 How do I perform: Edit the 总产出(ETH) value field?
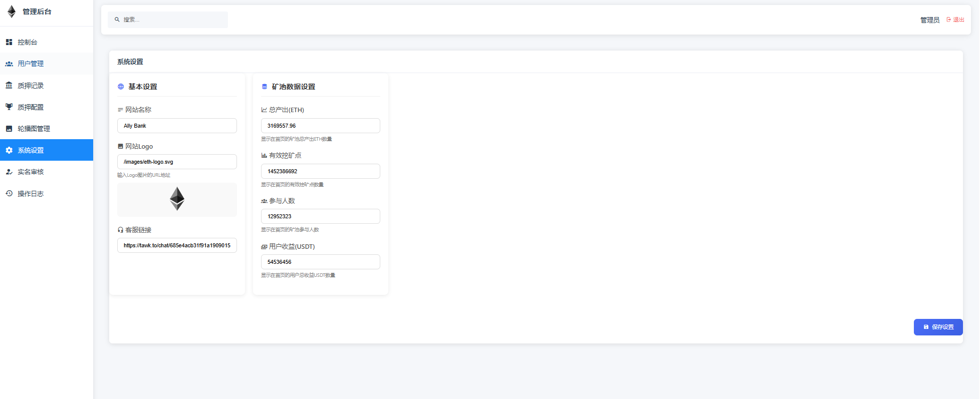point(320,126)
